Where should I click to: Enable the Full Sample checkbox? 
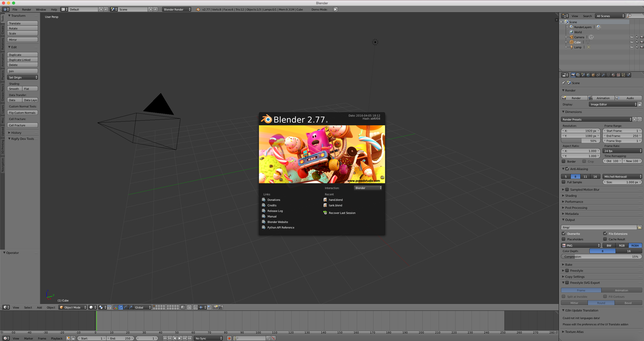coord(563,182)
